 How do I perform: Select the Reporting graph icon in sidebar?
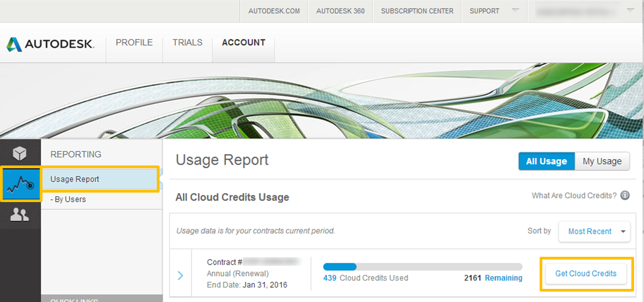click(21, 184)
